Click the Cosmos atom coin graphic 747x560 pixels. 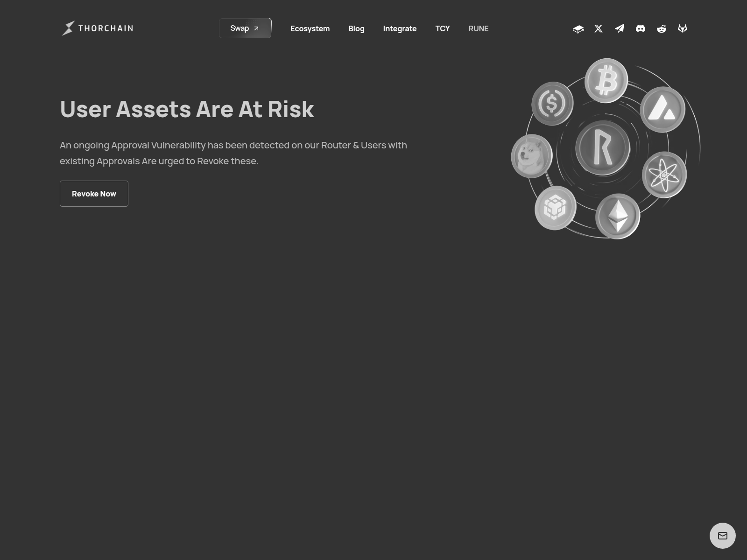(664, 175)
